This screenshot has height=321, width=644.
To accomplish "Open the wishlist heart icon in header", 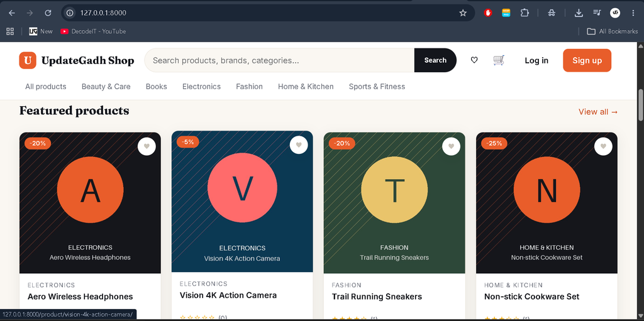I will (474, 60).
